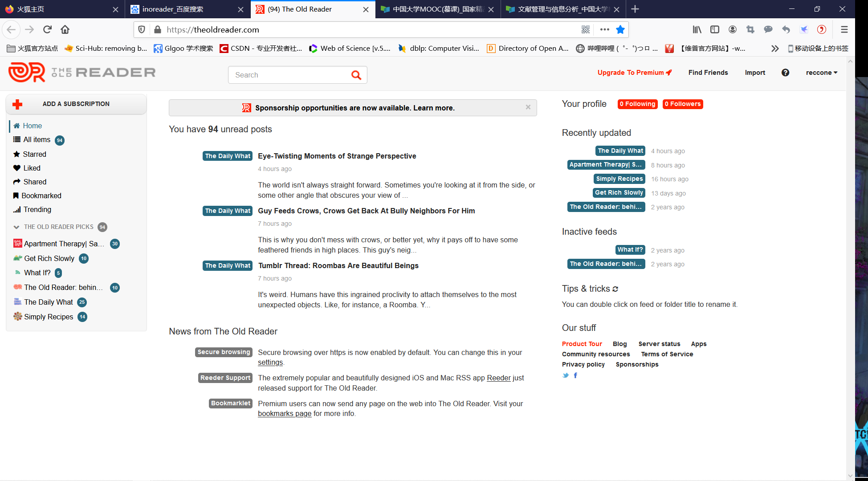This screenshot has height=481, width=868.
Task: Click the red Add a Subscription plus icon
Action: coord(17,104)
